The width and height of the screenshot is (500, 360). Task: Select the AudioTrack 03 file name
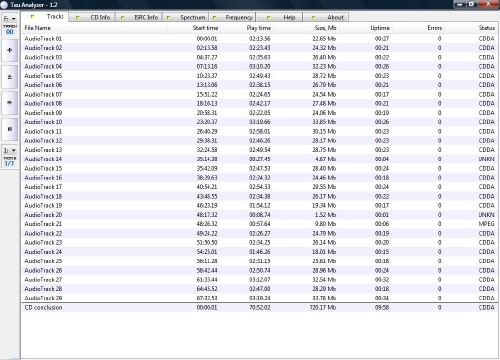tap(43, 57)
